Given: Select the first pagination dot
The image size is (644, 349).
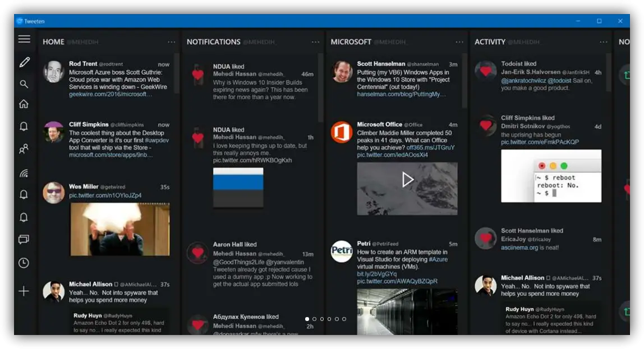Looking at the screenshot, I should coord(307,319).
